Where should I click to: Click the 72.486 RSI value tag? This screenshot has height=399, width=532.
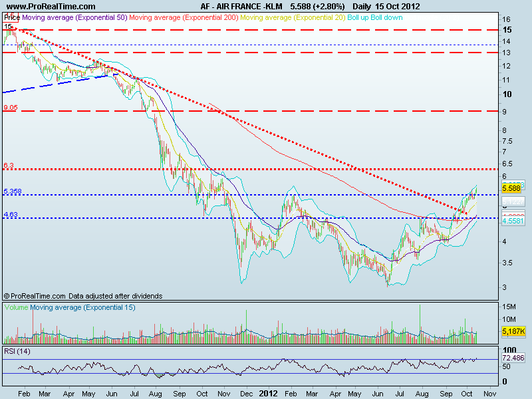point(513,358)
